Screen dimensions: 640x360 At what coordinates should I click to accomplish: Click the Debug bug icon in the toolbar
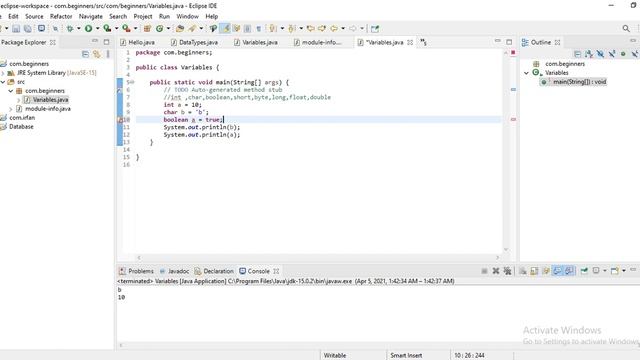(70, 29)
